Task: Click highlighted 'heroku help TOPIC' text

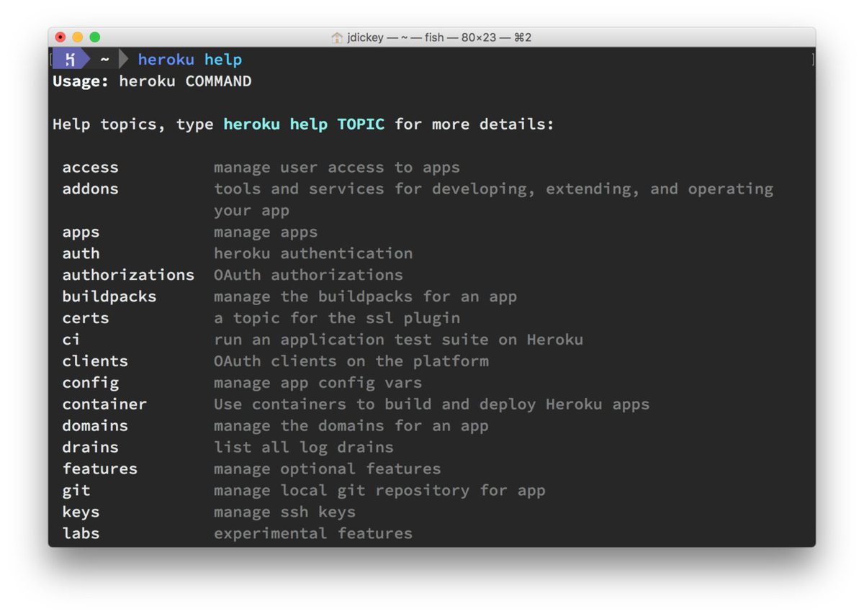Action: click(304, 124)
